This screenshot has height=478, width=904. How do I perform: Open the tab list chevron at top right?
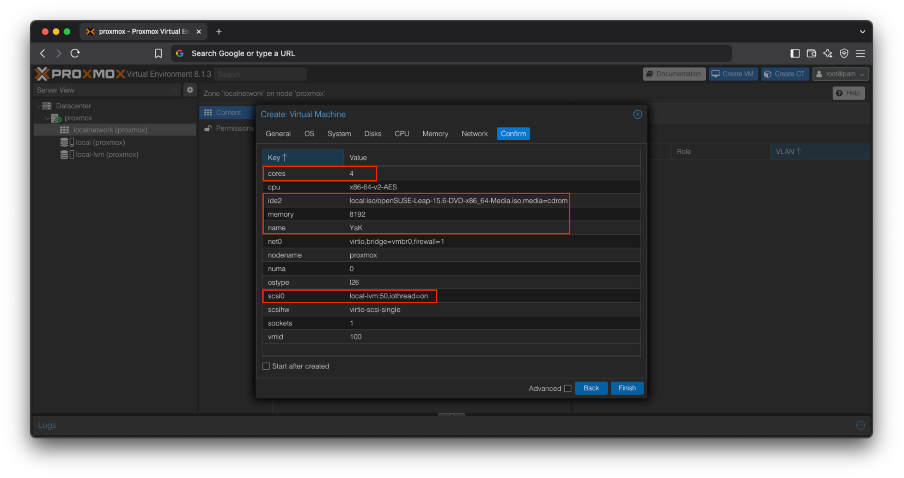[x=862, y=32]
